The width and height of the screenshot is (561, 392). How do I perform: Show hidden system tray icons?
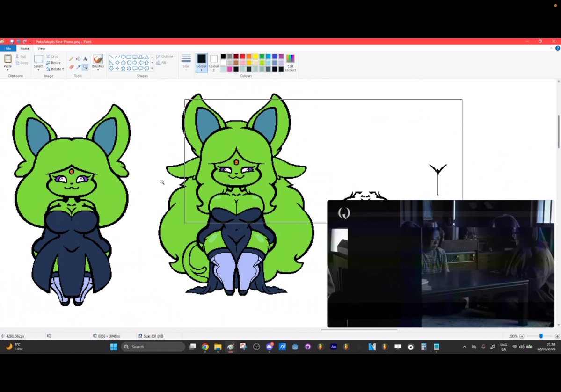465,347
